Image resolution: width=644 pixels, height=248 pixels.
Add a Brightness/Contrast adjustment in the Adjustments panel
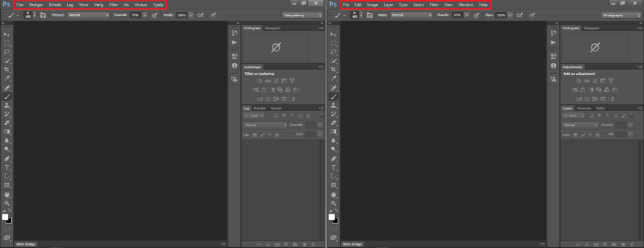click(x=578, y=81)
